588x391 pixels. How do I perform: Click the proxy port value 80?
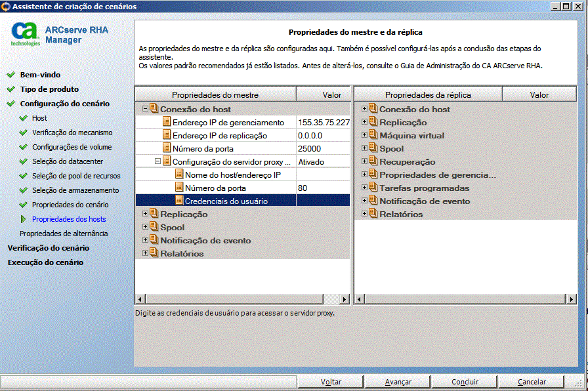(303, 188)
